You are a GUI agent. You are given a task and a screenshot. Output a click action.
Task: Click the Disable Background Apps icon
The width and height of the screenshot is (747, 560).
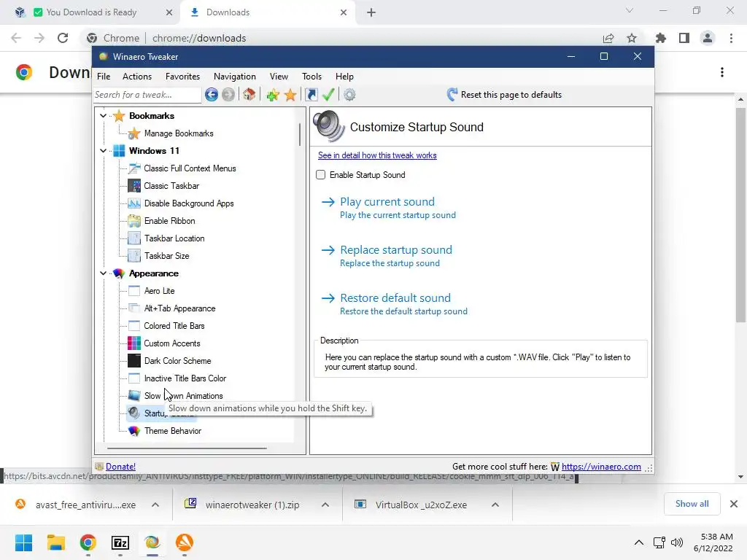[x=134, y=203]
